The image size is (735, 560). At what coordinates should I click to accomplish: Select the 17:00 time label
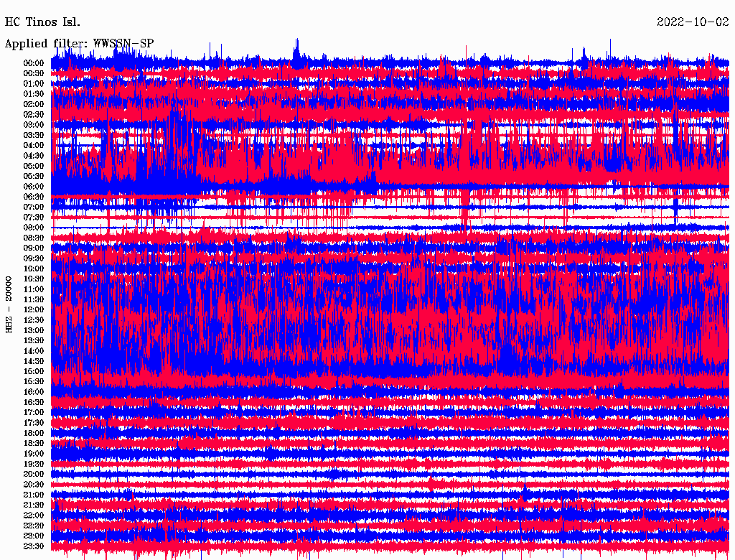click(34, 413)
